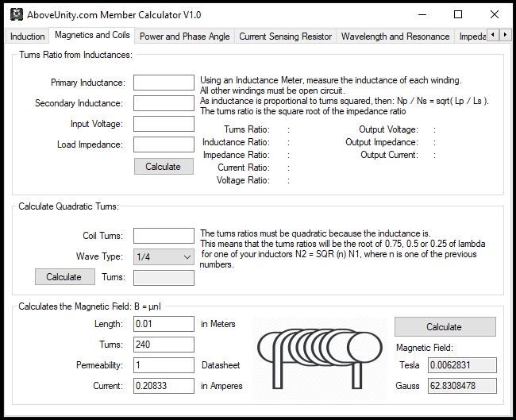Screen dimensions: 516x420
Task: Calculate the quadratic turns
Action: (65, 277)
